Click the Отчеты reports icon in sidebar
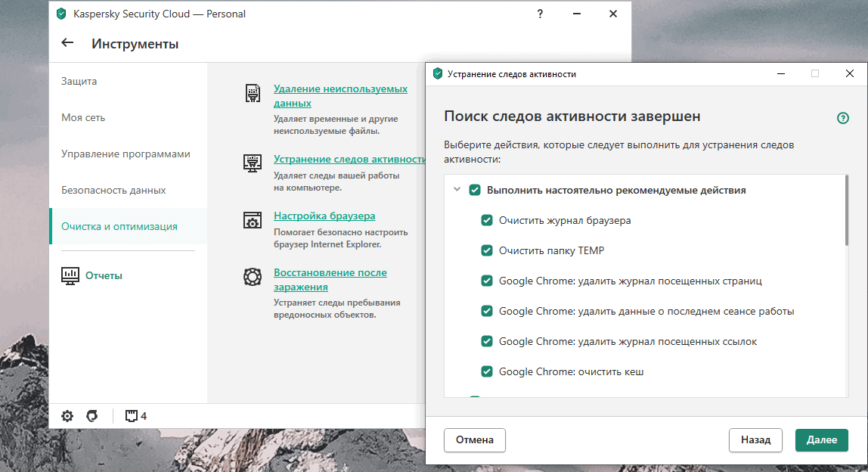The image size is (868, 472). 70,275
